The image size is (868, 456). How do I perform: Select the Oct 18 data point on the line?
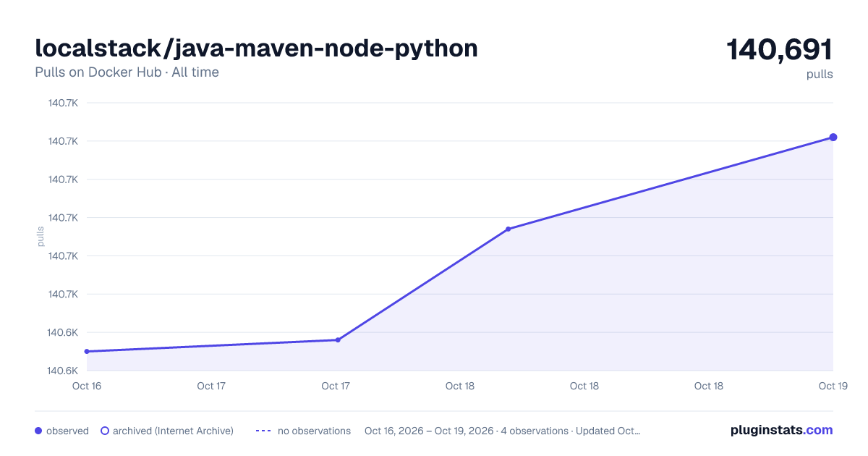509,229
